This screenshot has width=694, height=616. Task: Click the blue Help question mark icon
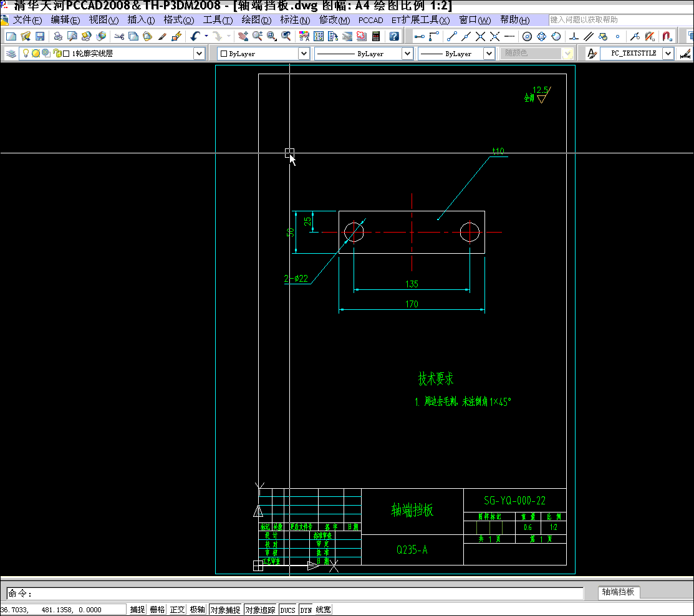pos(394,36)
